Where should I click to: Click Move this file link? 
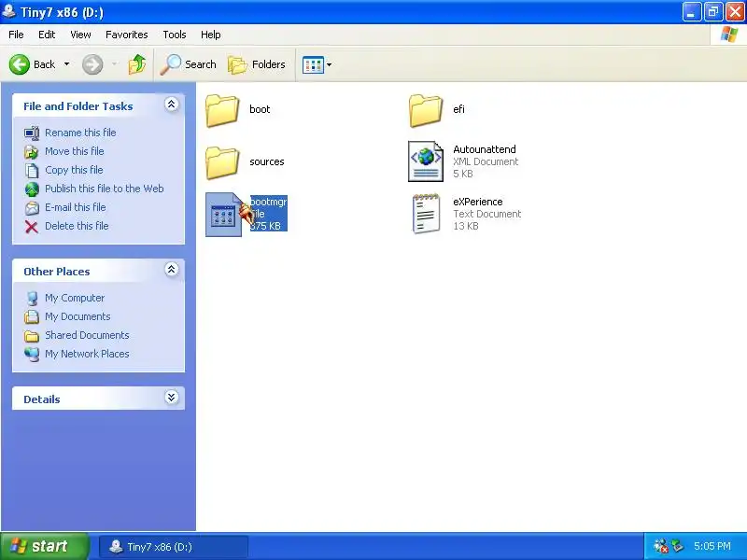click(75, 151)
